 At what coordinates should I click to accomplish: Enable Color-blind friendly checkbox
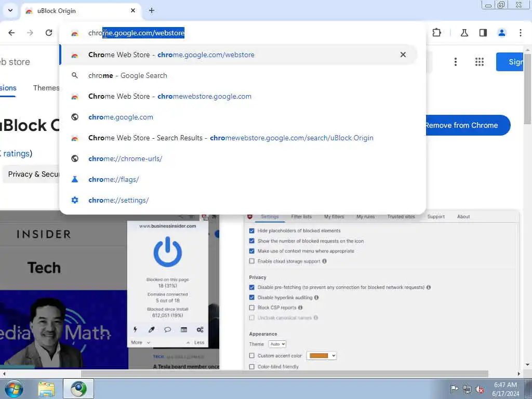coord(252,367)
